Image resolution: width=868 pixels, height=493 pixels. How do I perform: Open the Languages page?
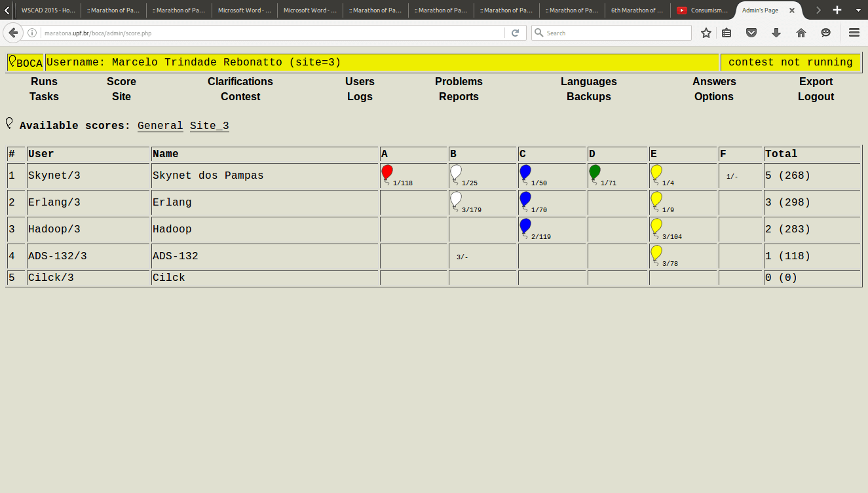click(x=589, y=81)
